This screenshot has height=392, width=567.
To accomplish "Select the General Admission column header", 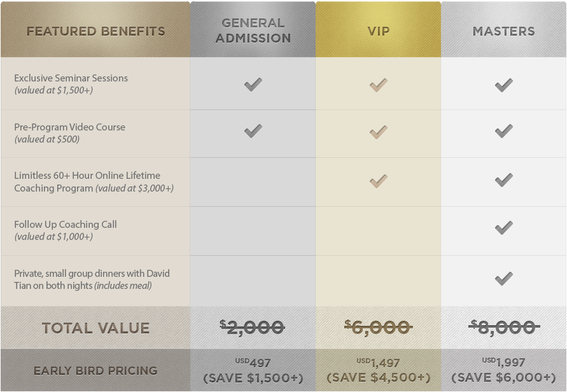I will (253, 30).
